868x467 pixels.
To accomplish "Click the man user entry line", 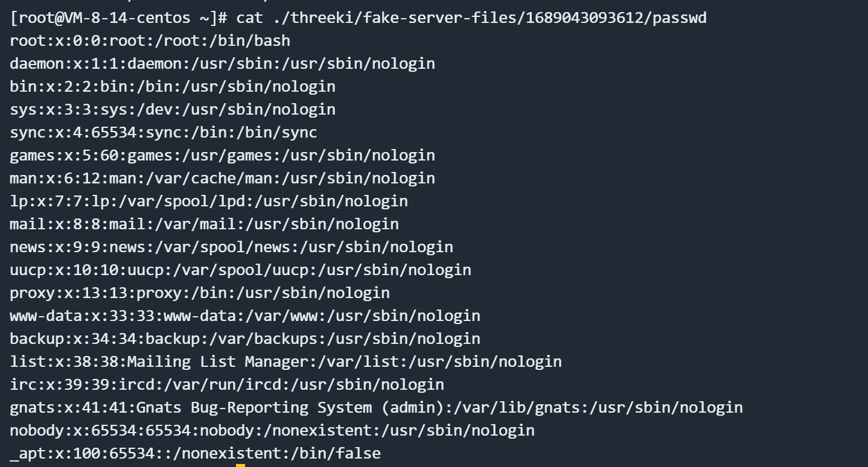I will (x=222, y=178).
